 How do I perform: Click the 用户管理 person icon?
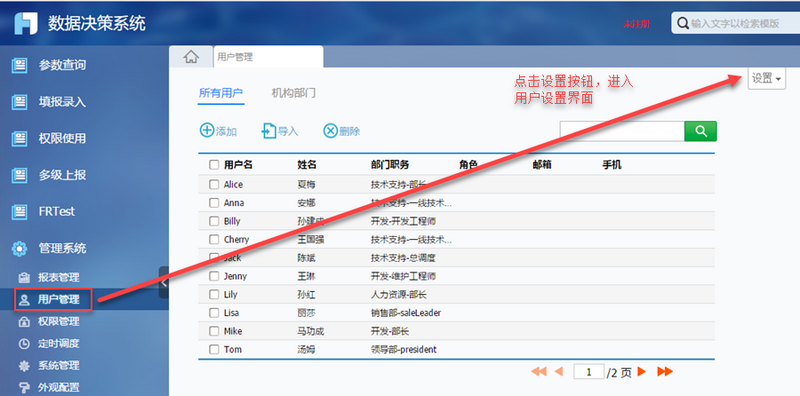pos(24,300)
